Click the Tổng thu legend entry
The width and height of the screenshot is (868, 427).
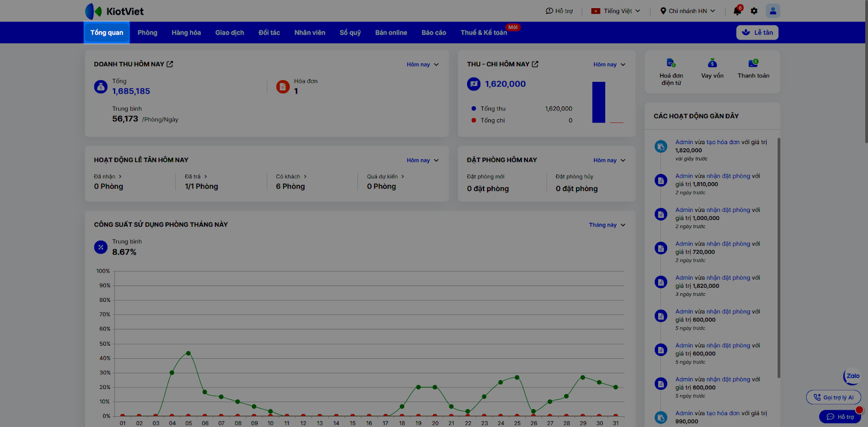[488, 108]
